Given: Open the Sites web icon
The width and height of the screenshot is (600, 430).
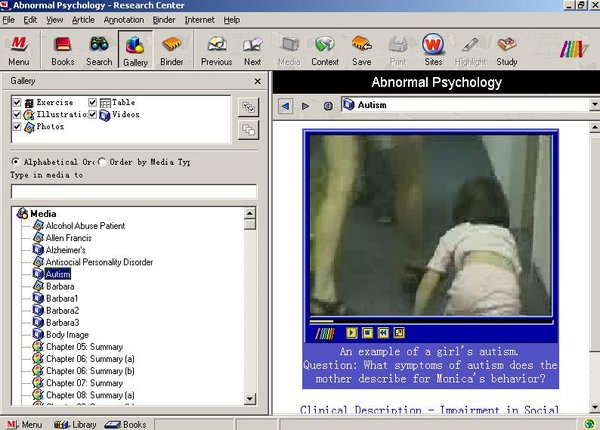Looking at the screenshot, I should pyautogui.click(x=433, y=48).
